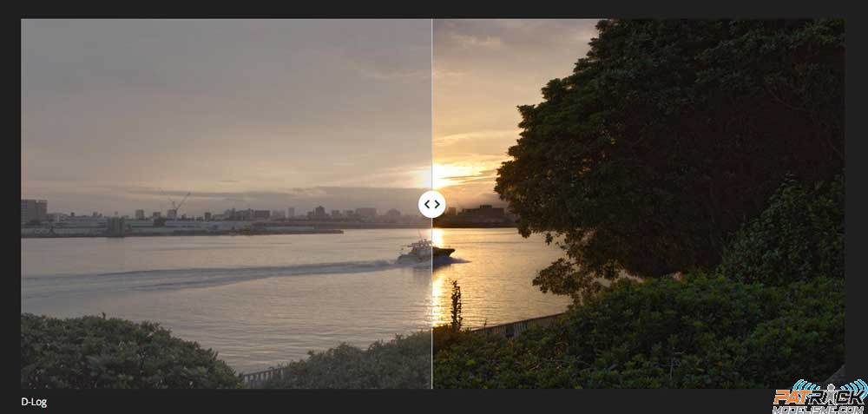The height and width of the screenshot is (414, 868).
Task: Open the Patrick Modelisme watermark logo
Action: click(820, 398)
